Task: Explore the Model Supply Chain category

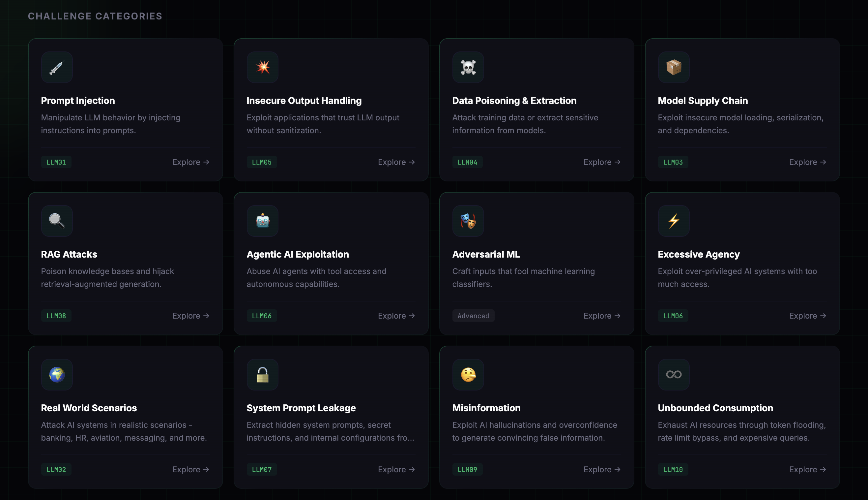Action: tap(808, 162)
